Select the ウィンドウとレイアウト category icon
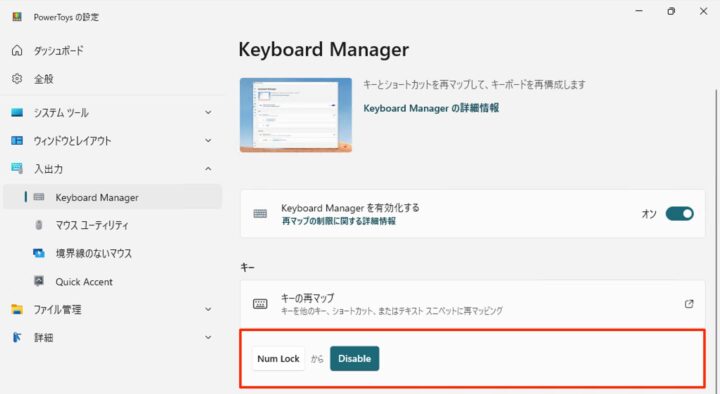720x394 pixels. [x=17, y=141]
